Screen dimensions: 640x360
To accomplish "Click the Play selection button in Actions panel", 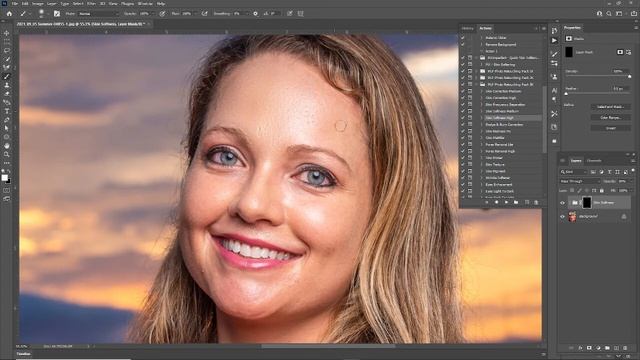I will coord(506,202).
